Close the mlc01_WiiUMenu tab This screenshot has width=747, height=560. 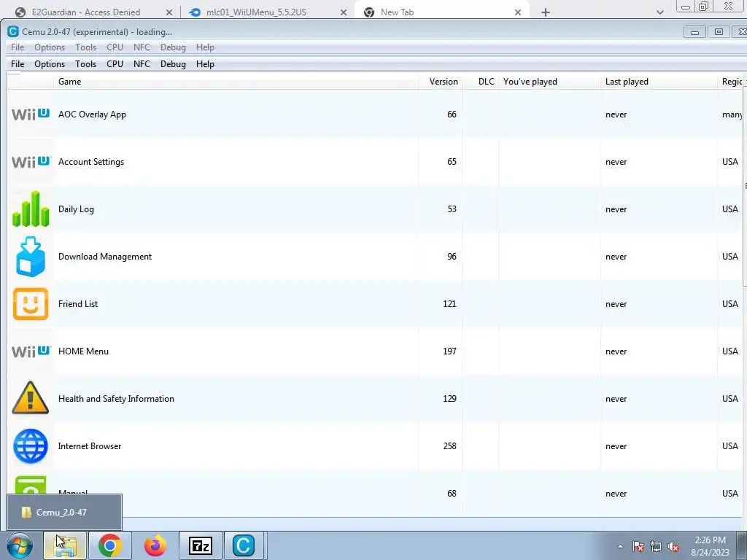click(x=344, y=12)
